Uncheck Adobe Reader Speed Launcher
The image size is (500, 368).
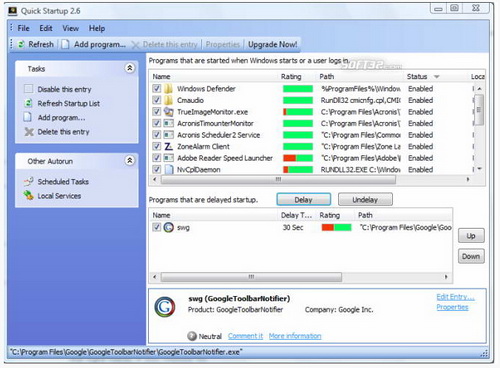157,158
